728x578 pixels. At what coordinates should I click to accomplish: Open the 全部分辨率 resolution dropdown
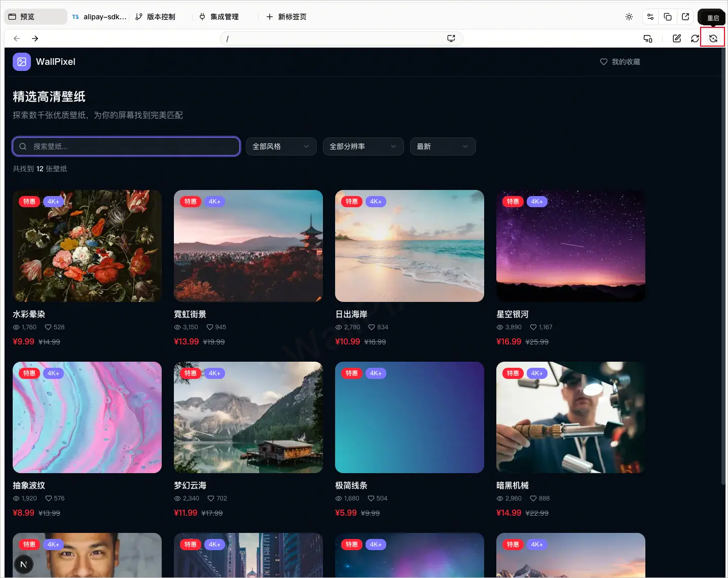click(363, 146)
